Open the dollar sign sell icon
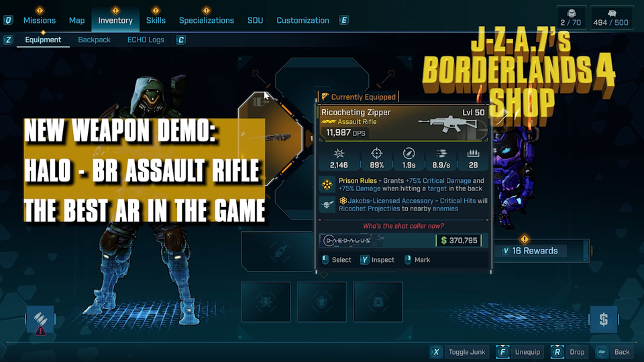 [x=604, y=319]
